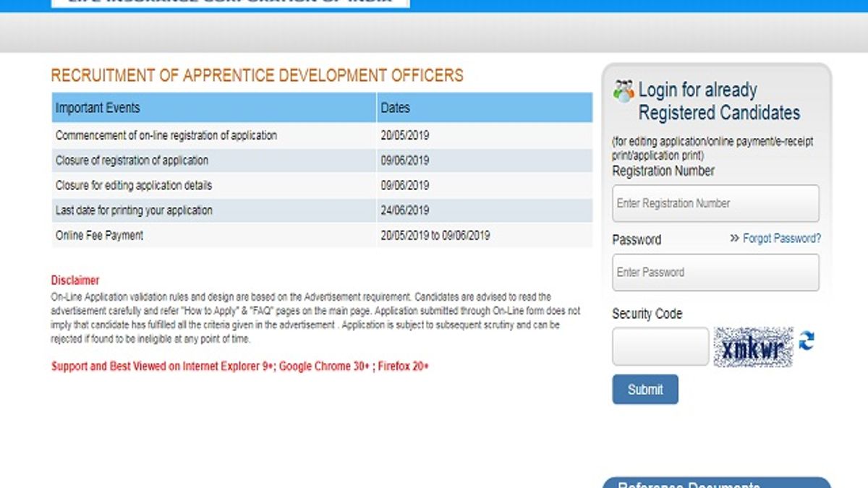Select Last date for printing your application

click(322, 210)
